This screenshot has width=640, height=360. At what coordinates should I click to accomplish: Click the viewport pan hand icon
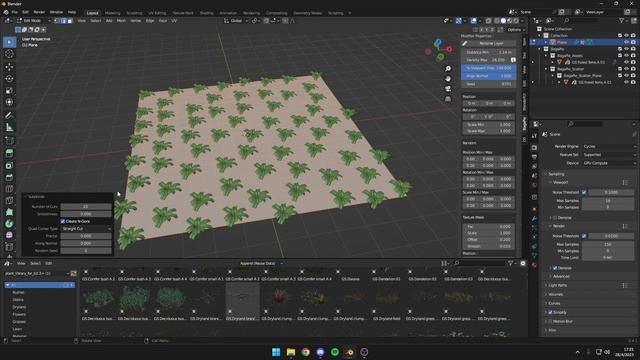pyautogui.click(x=448, y=78)
